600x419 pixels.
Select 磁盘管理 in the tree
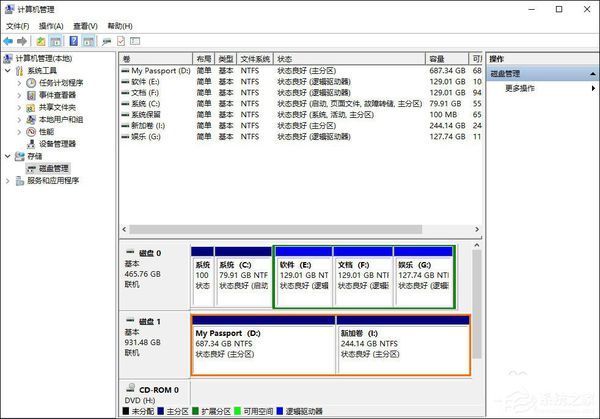click(x=54, y=168)
